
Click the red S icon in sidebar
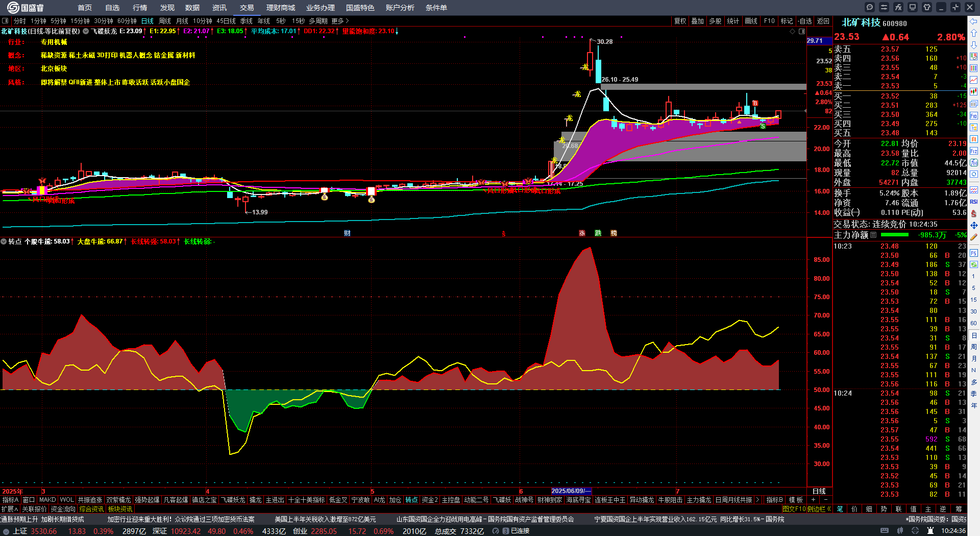(974, 213)
